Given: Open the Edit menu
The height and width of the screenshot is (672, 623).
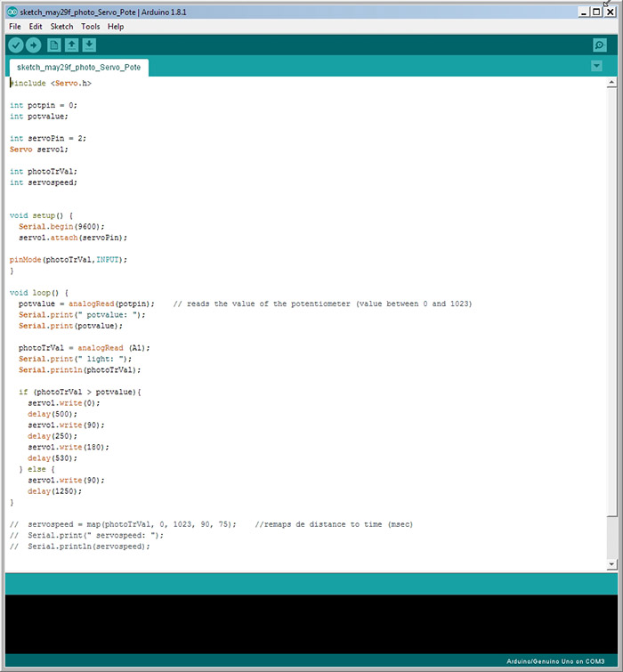Looking at the screenshot, I should point(36,27).
